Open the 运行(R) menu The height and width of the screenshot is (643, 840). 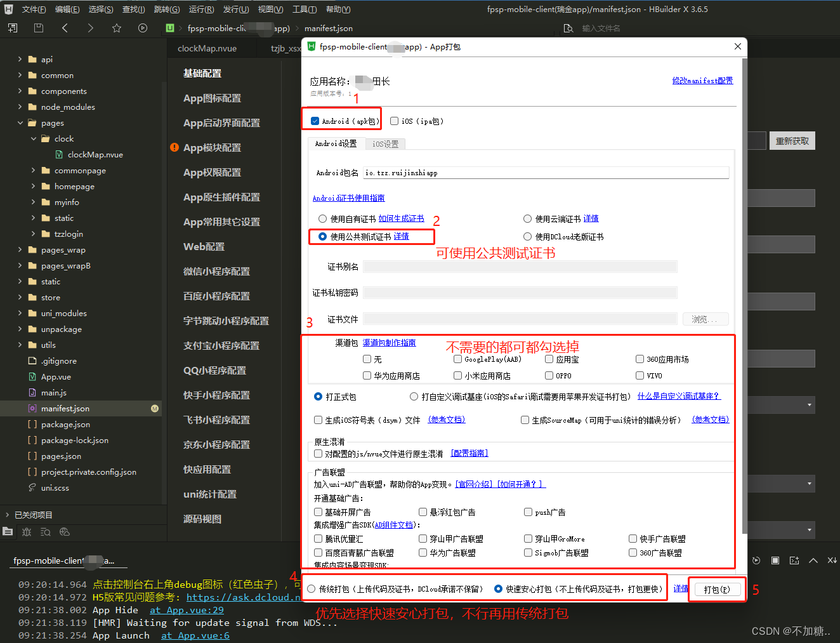pos(201,10)
